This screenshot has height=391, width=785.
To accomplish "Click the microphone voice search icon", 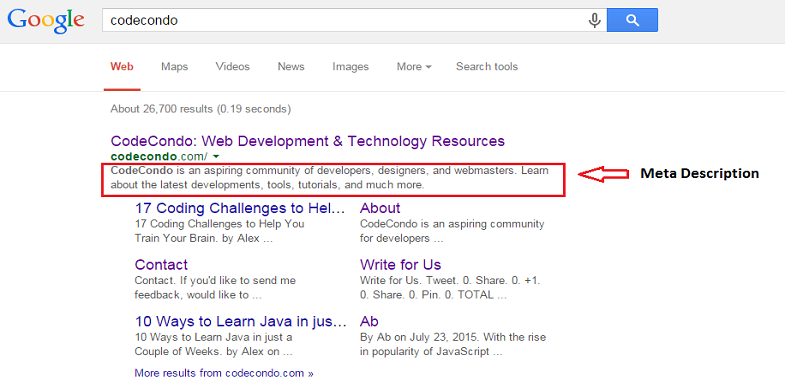I will point(594,21).
